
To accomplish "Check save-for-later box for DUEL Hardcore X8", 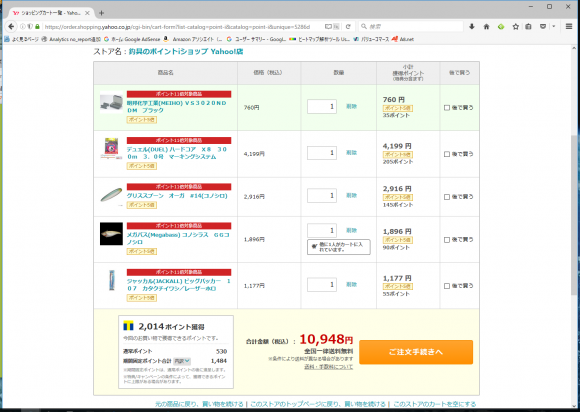I will [447, 154].
